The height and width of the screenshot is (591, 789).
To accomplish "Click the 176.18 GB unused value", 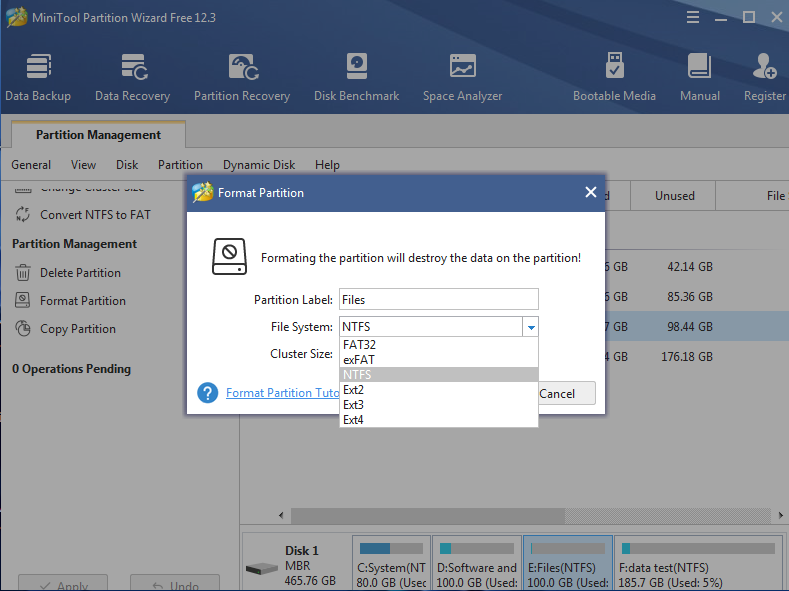I will click(686, 357).
